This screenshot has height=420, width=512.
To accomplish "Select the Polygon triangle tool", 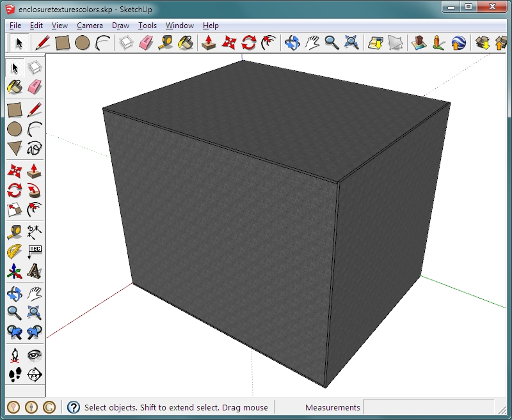I will click(x=15, y=148).
